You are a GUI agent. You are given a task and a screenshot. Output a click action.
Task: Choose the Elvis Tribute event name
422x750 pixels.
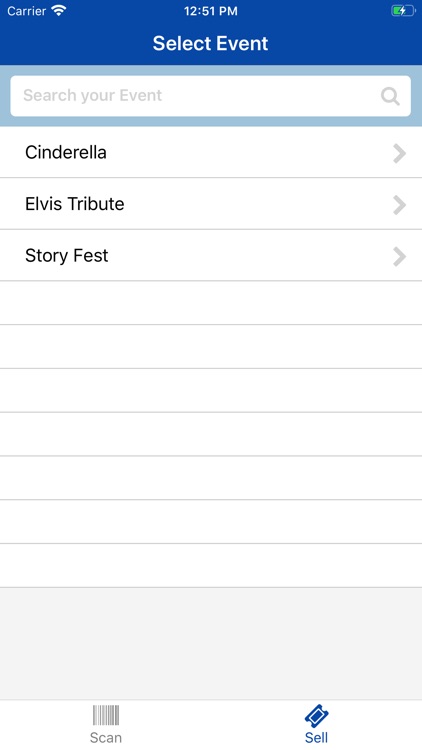tap(75, 204)
